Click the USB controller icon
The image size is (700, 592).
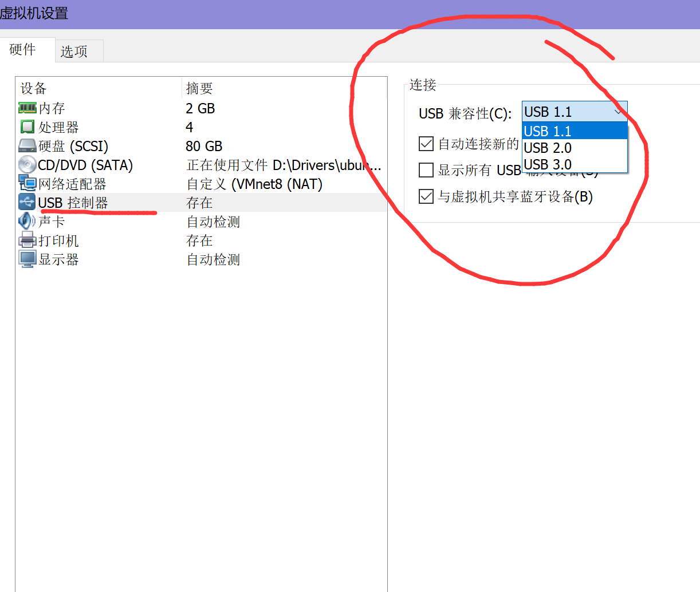tap(27, 202)
